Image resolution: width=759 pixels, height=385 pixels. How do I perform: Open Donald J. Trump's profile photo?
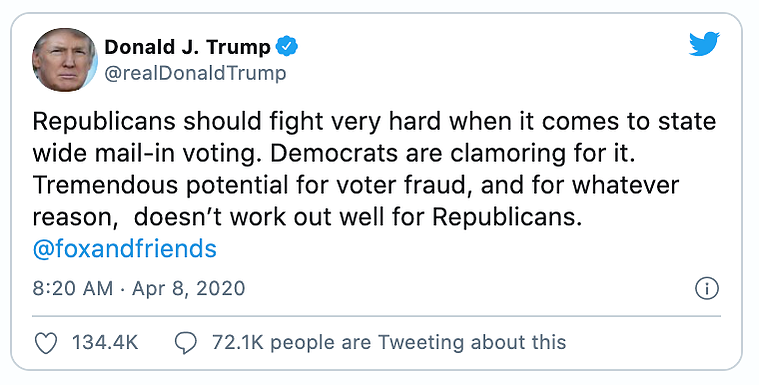coord(65,60)
